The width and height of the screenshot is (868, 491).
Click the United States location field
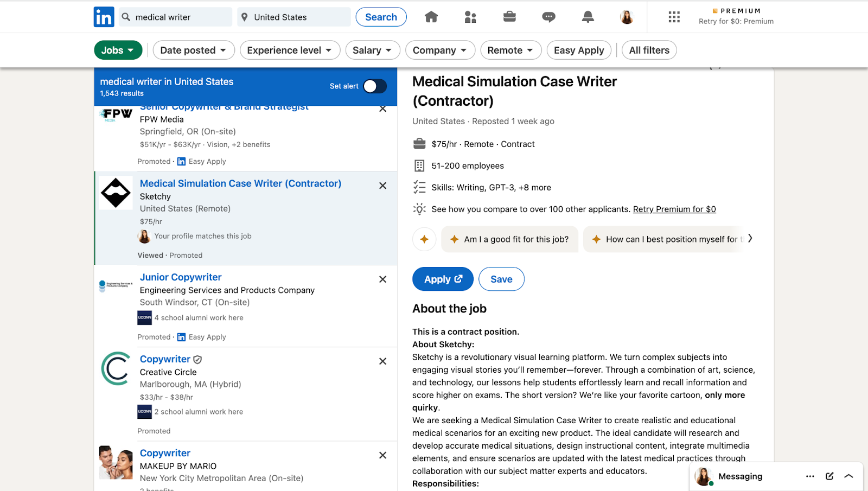(294, 17)
